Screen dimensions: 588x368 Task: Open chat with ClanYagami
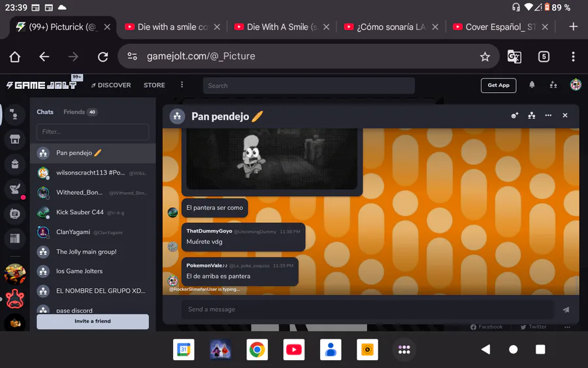point(93,232)
